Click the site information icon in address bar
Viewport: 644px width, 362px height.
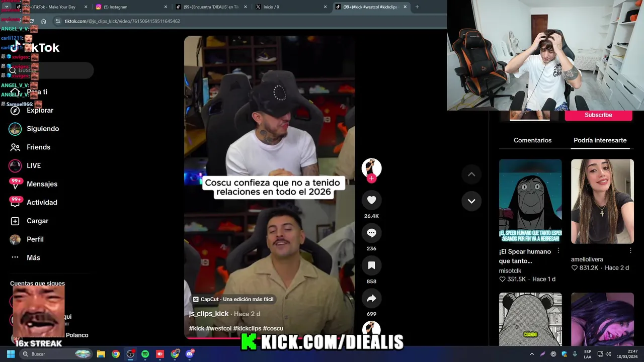58,21
